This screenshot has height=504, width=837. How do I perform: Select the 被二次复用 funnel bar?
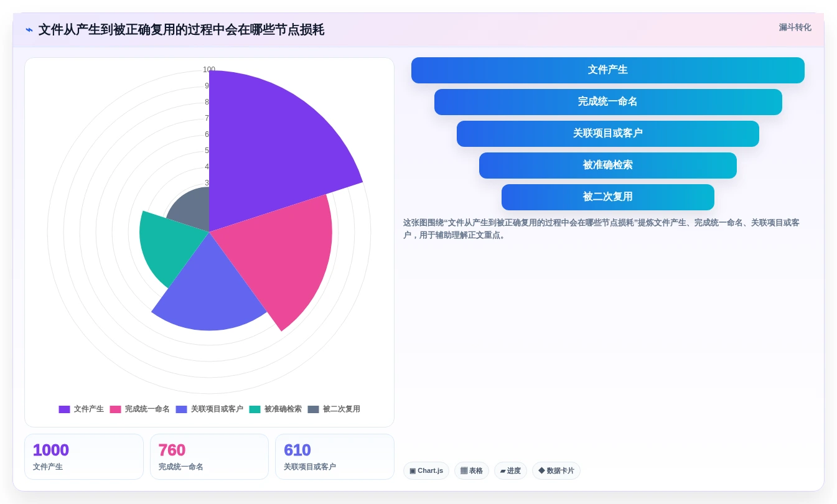[x=607, y=197]
